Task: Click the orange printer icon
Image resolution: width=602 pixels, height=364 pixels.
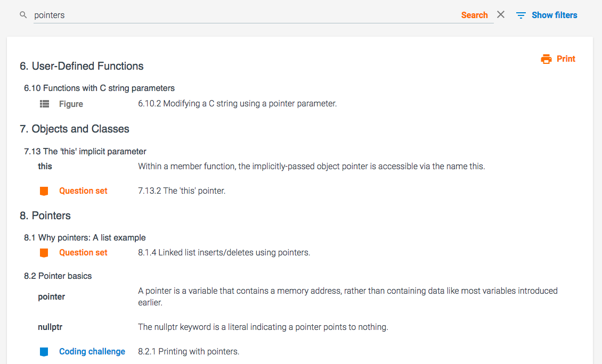Action: click(x=546, y=59)
